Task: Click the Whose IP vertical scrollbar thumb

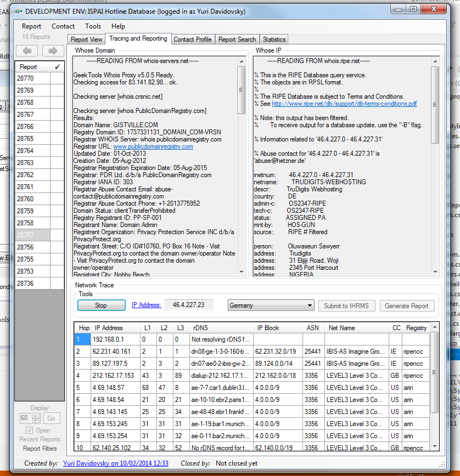Action: click(435, 105)
